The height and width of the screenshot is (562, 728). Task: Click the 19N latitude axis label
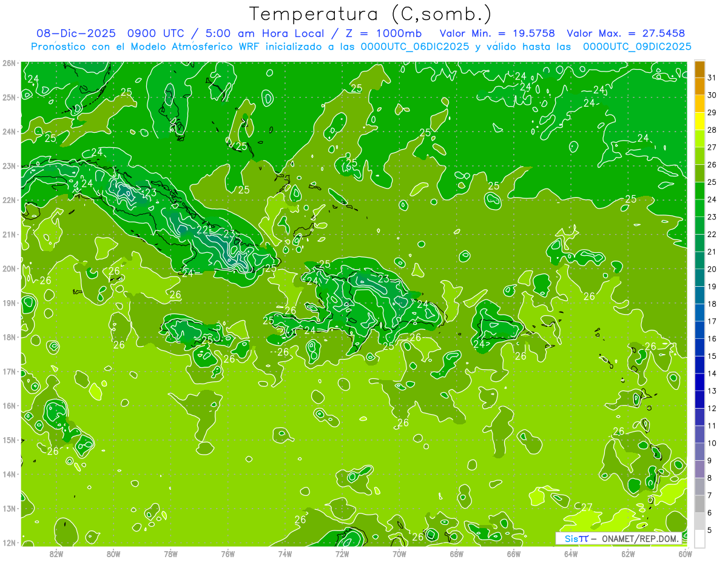coord(9,303)
